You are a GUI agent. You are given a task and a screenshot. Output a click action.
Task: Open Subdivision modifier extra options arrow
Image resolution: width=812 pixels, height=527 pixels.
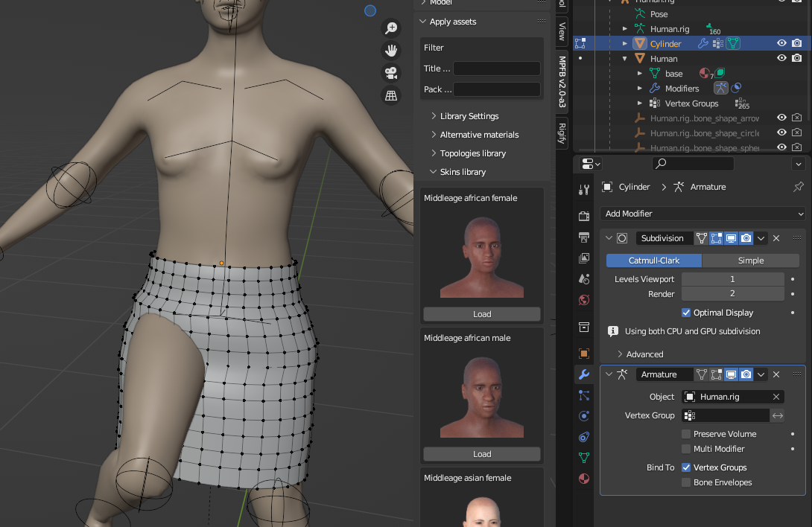(x=761, y=238)
